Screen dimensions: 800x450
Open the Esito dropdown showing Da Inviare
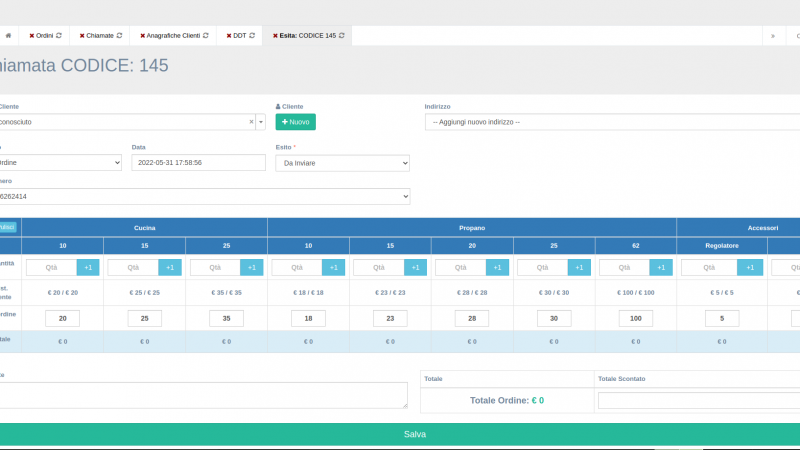pyautogui.click(x=342, y=162)
